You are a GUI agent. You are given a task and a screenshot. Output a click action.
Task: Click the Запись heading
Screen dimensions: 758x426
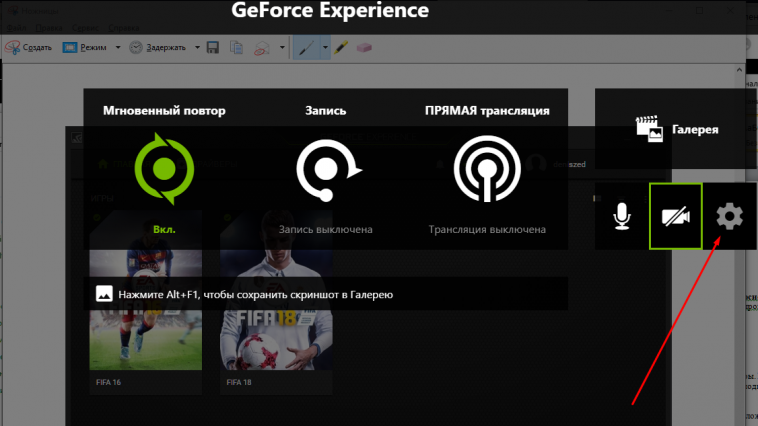326,110
